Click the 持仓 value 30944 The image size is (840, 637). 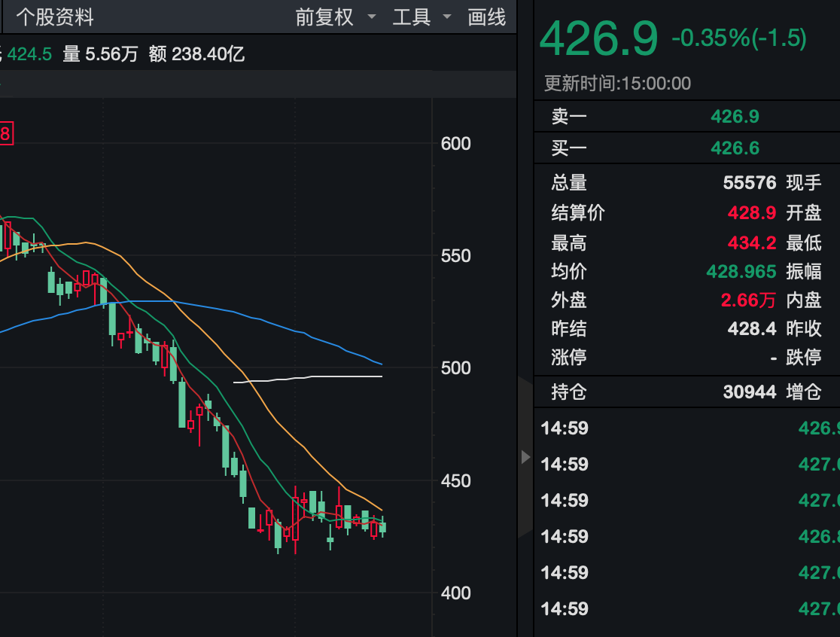(750, 392)
